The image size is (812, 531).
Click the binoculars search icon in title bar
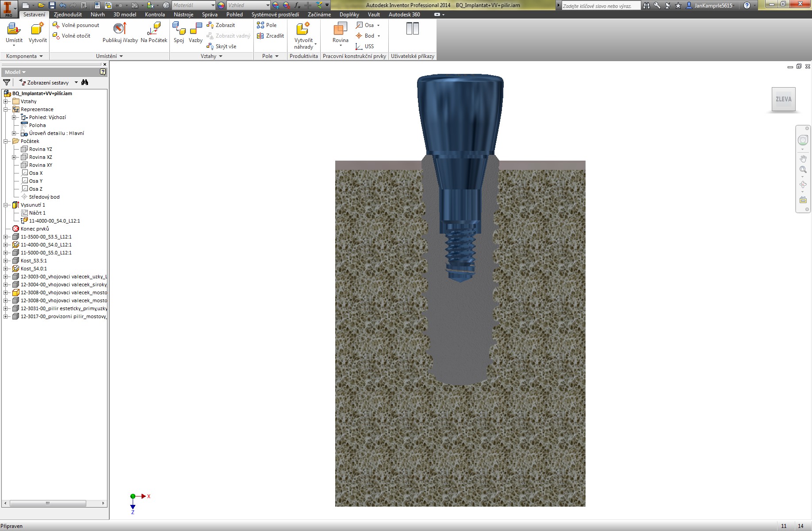647,5
